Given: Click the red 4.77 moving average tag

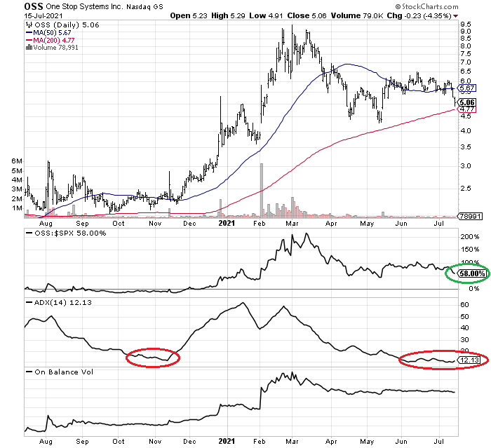Looking at the screenshot, I should coord(467,109).
